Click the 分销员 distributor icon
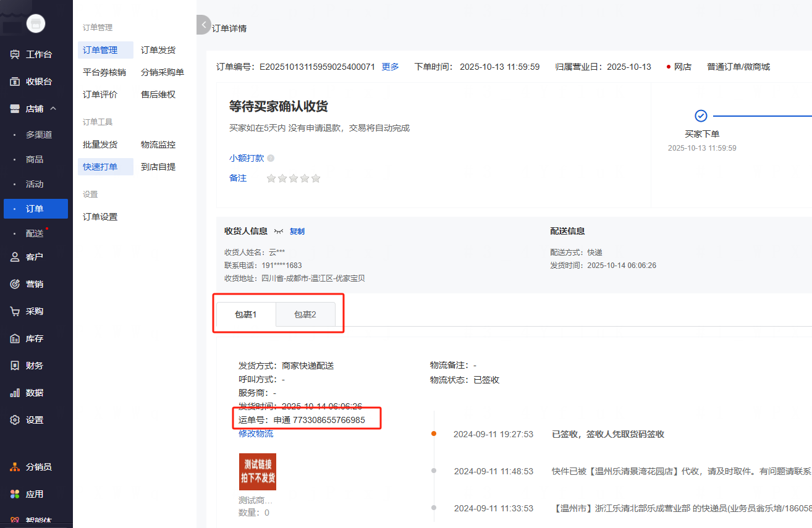The height and width of the screenshot is (528, 812). (x=15, y=467)
